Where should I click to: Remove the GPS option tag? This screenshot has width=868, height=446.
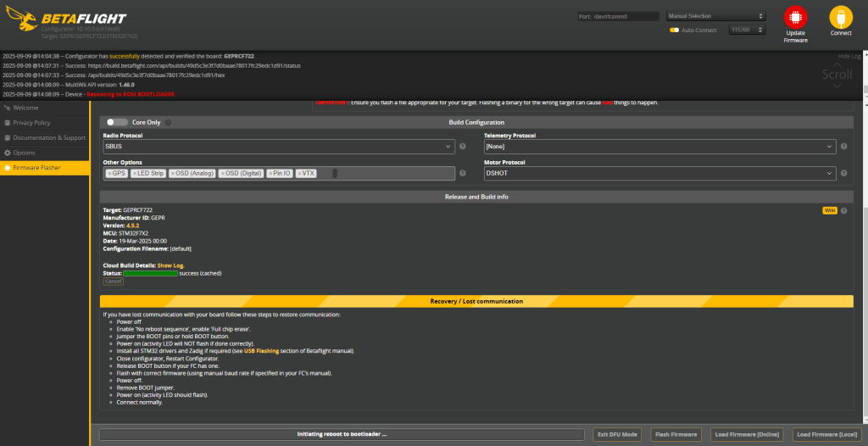tap(109, 174)
